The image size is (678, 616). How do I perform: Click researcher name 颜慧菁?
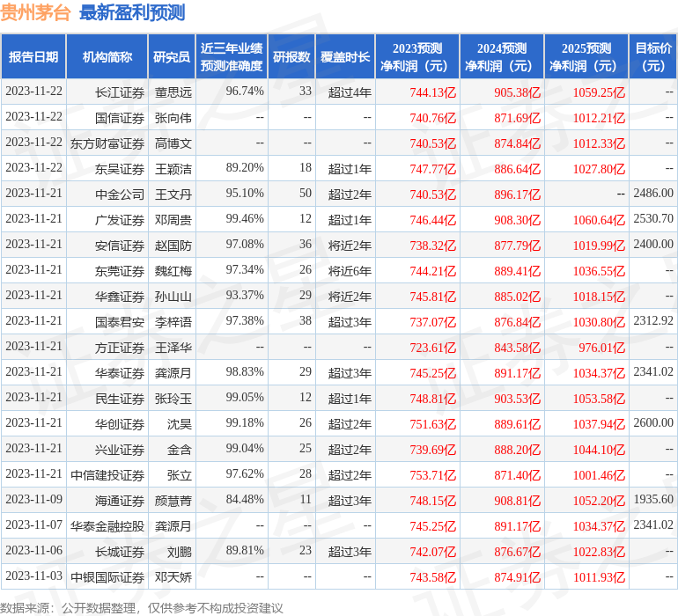click(173, 500)
